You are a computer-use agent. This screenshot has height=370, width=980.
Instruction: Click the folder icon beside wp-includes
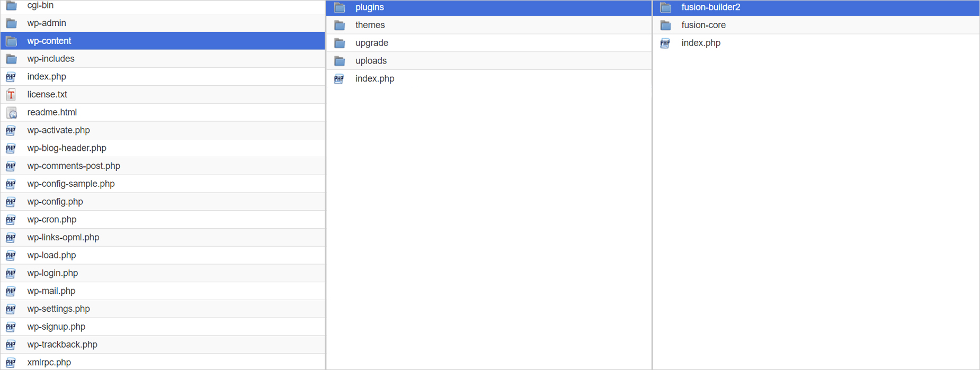[x=11, y=59]
